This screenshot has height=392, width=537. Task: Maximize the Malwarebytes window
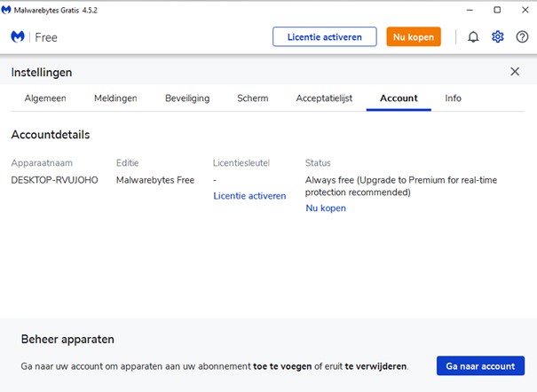(497, 10)
